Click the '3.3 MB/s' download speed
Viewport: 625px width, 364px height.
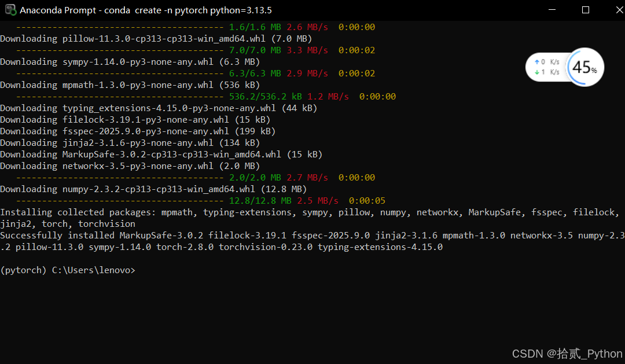[x=307, y=50]
